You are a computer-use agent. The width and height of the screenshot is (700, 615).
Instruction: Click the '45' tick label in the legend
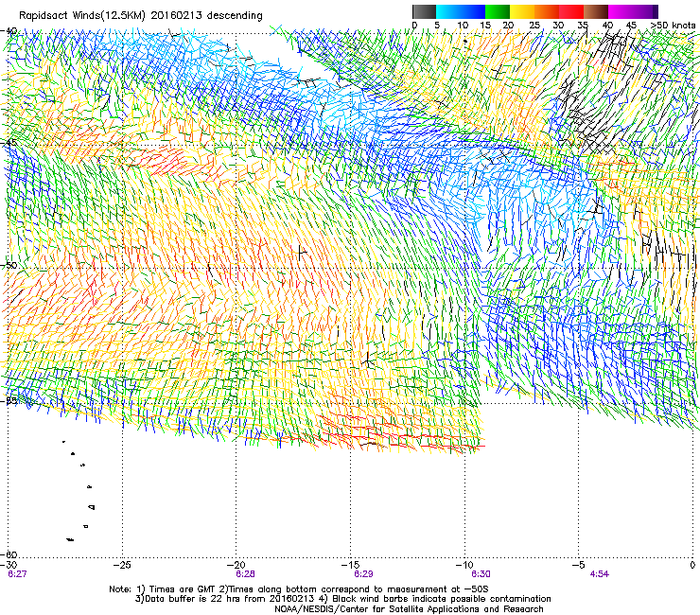[x=631, y=26]
